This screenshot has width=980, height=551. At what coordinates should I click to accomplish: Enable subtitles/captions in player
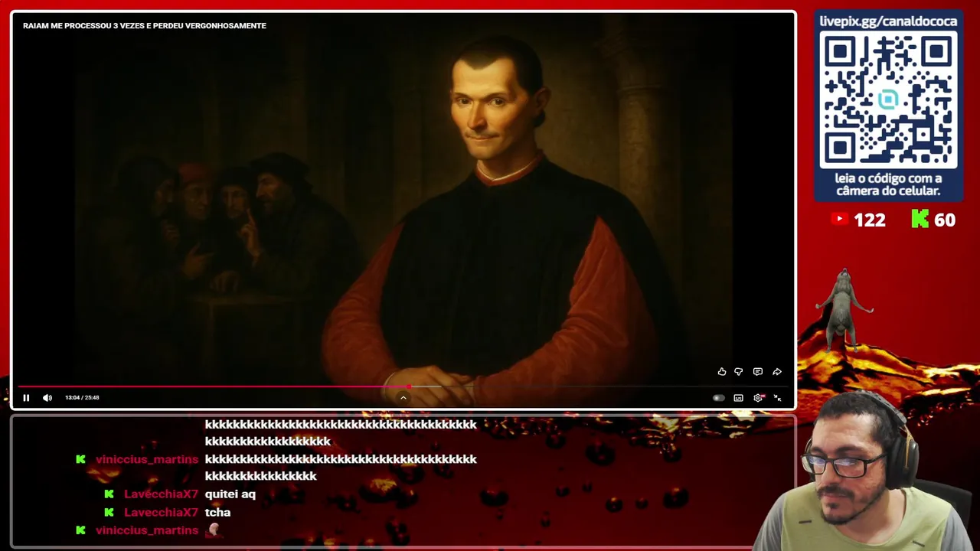pos(739,398)
